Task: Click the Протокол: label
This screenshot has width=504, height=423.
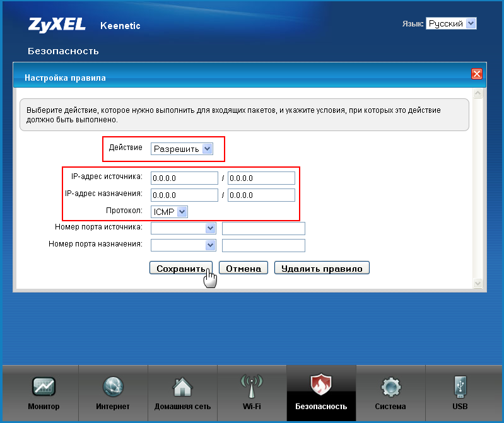Action: pyautogui.click(x=124, y=211)
